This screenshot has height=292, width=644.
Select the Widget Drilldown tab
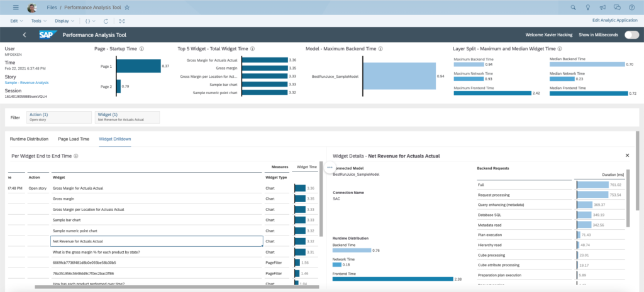click(115, 139)
